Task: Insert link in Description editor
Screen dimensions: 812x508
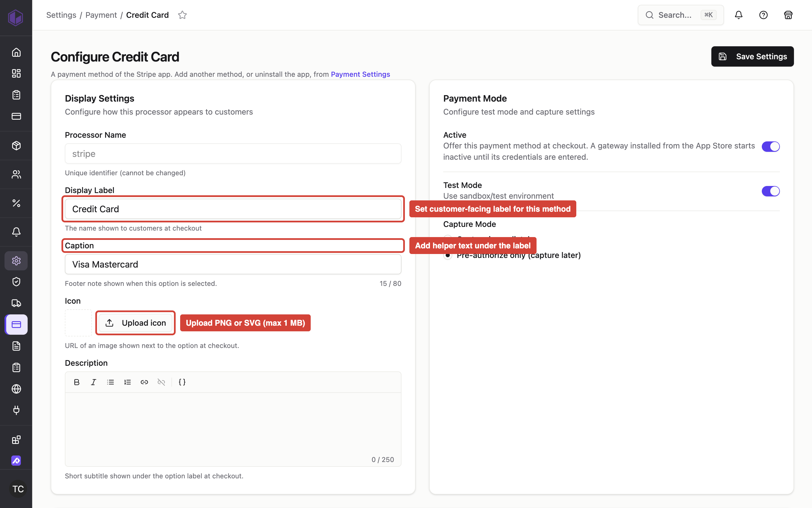Action: (x=144, y=382)
